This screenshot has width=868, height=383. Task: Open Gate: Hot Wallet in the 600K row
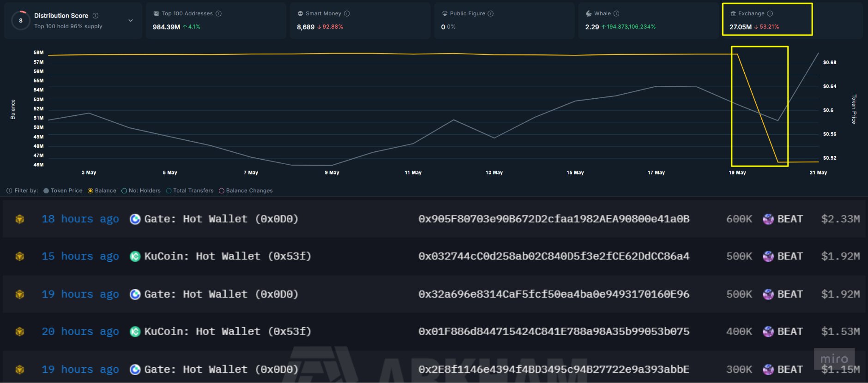(221, 219)
